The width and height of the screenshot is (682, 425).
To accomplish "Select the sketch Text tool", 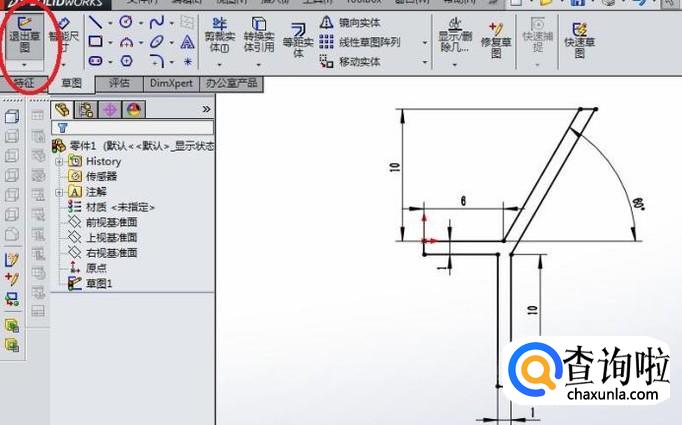I will tap(187, 42).
